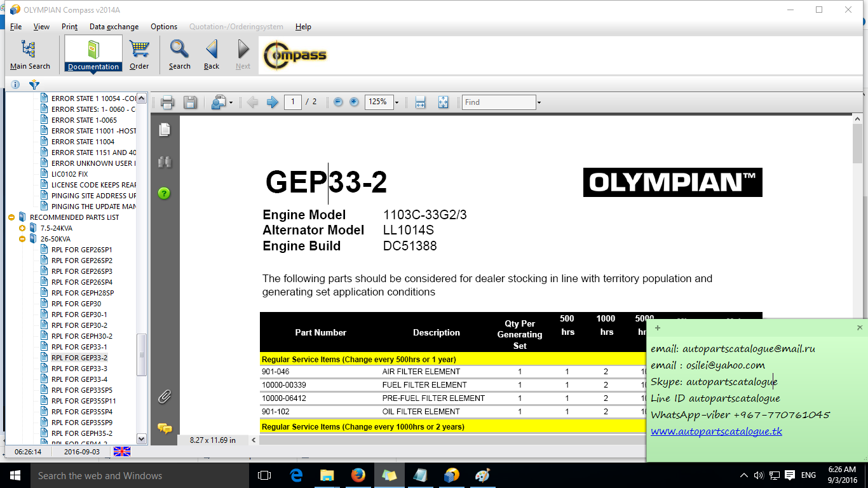
Task: Expand the 7.5-24KVA tree node
Action: [22, 227]
